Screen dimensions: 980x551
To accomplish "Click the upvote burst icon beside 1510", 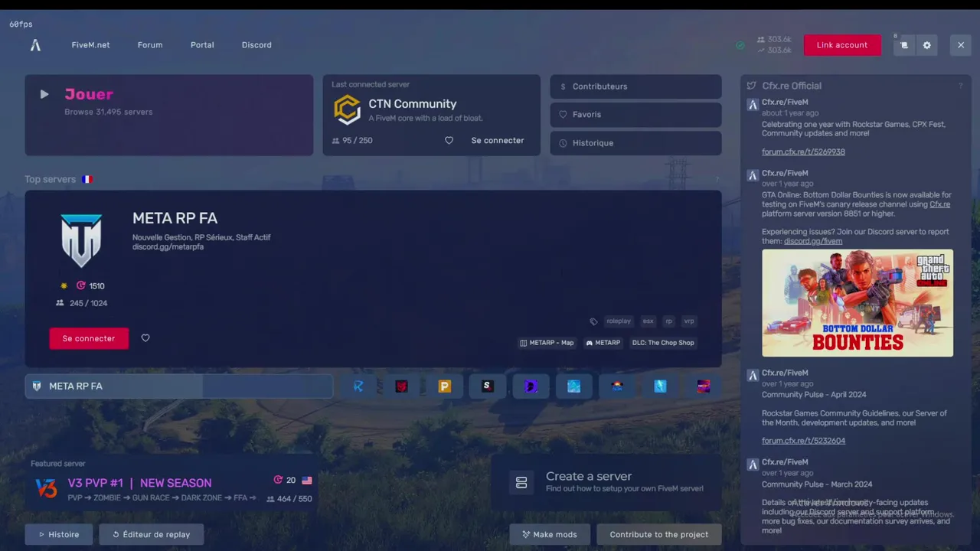I will [81, 285].
